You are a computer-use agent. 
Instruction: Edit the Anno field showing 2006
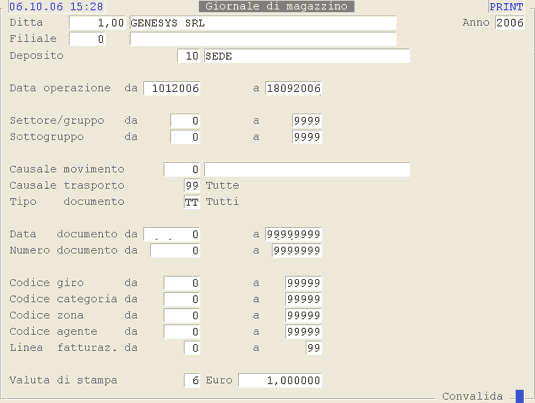510,23
